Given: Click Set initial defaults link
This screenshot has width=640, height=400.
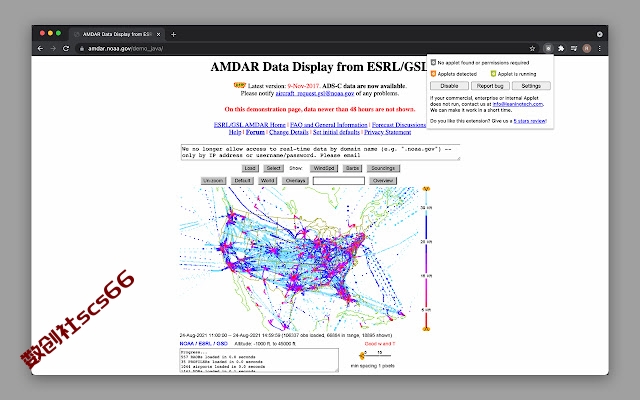Looking at the screenshot, I should click(x=336, y=132).
